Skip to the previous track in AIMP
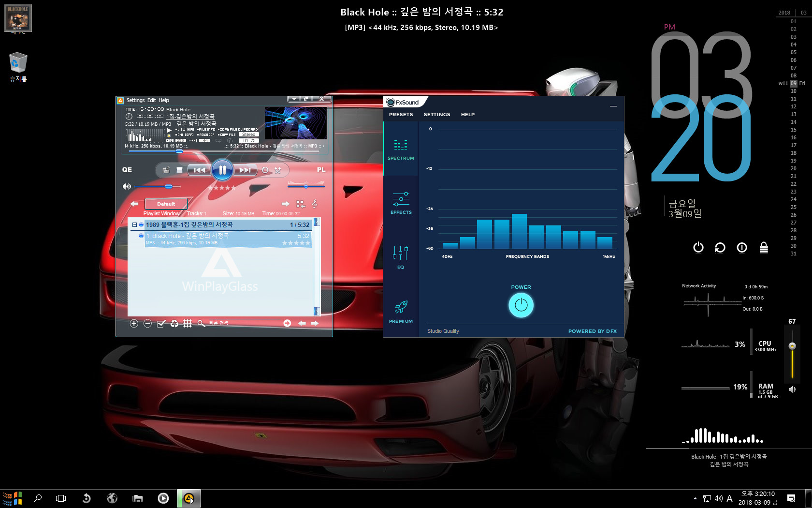The image size is (812, 508). (x=199, y=170)
